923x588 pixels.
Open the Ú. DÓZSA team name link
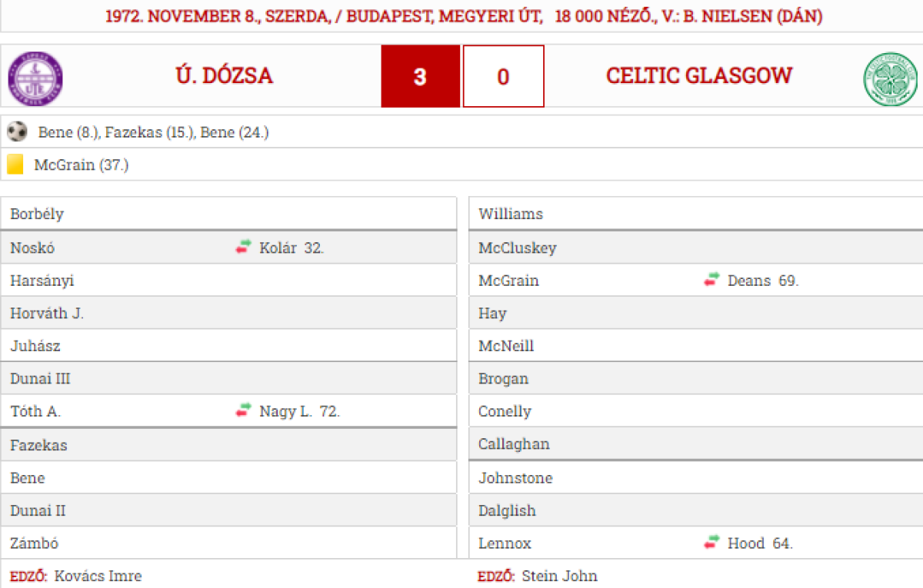point(224,76)
